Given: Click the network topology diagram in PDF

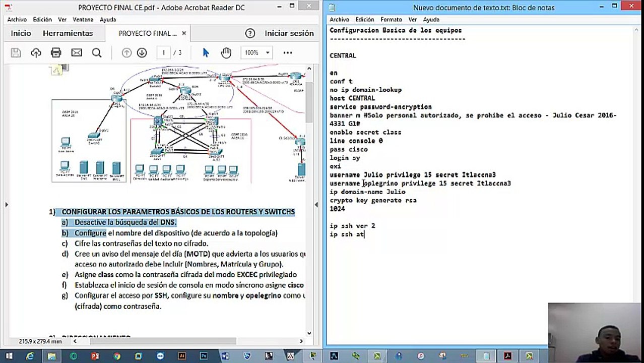Looking at the screenshot, I should pyautogui.click(x=177, y=125).
